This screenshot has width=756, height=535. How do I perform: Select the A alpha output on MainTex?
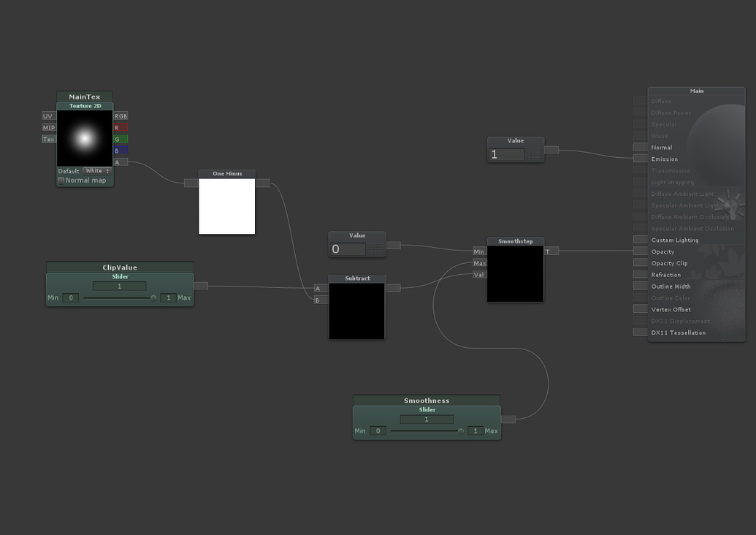(x=120, y=162)
